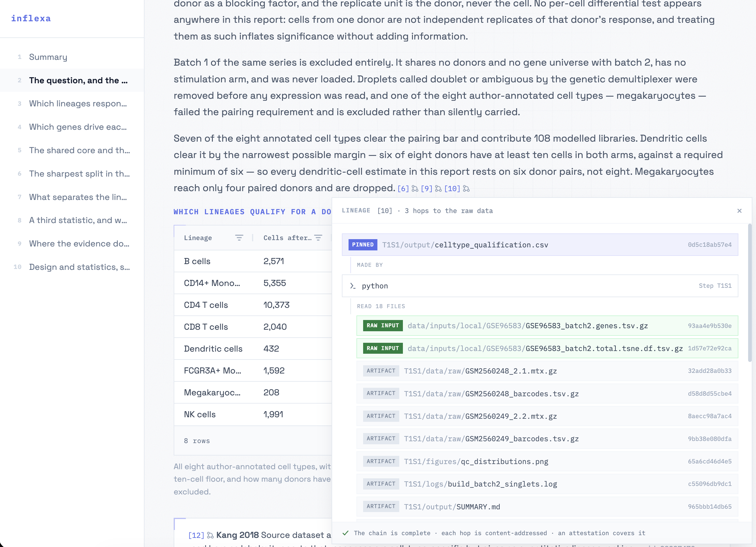Select raw input GSE96583_batch2.total.tsne.df.tsv.gz

[x=547, y=348]
